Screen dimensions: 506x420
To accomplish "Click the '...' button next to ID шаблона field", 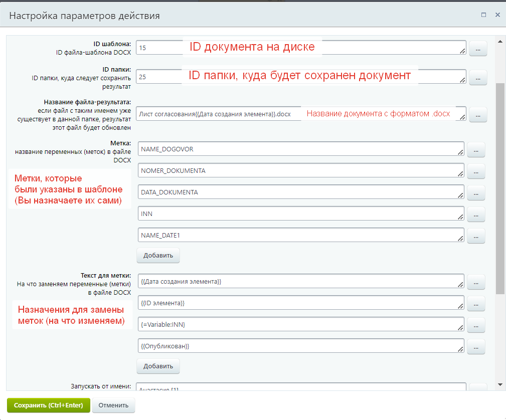I will point(478,49).
